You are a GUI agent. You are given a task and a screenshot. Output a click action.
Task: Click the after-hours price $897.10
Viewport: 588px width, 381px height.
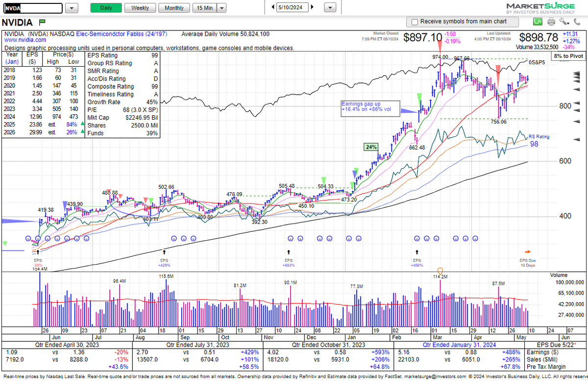click(x=422, y=38)
